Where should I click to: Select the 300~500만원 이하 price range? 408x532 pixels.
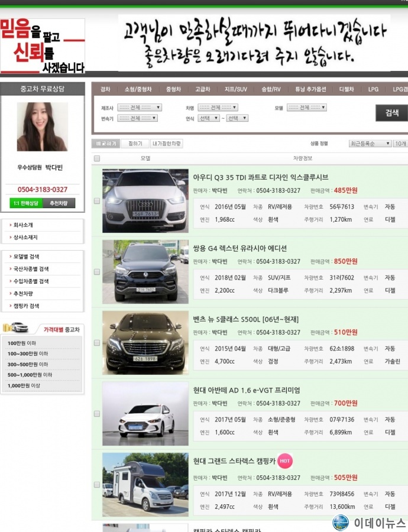(28, 364)
